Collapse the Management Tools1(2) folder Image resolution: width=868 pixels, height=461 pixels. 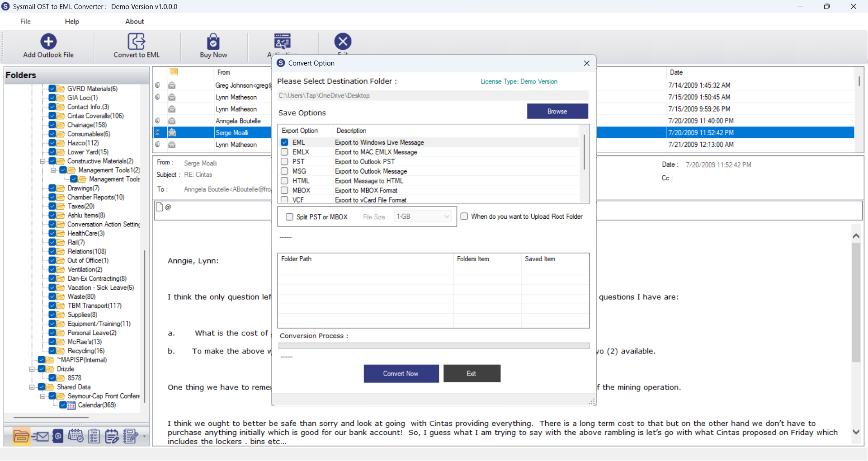click(x=53, y=170)
